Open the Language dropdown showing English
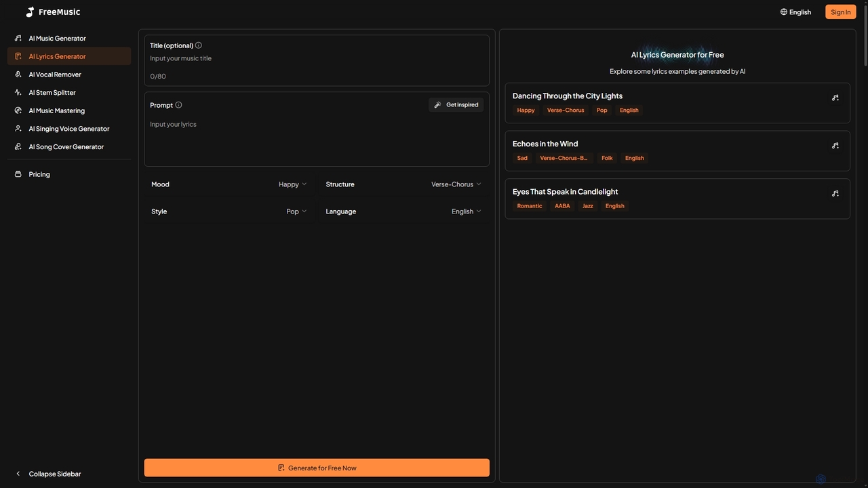The height and width of the screenshot is (488, 868). tap(466, 211)
